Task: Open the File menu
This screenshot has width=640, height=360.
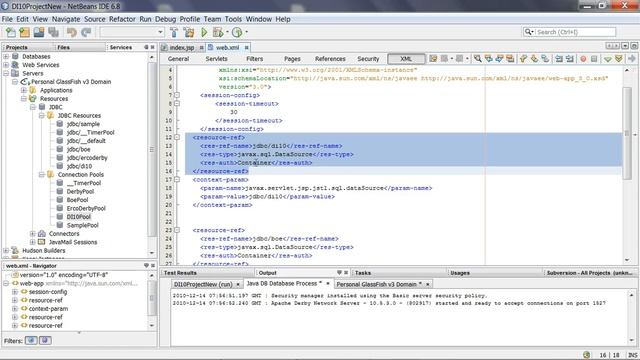Action: (7, 19)
